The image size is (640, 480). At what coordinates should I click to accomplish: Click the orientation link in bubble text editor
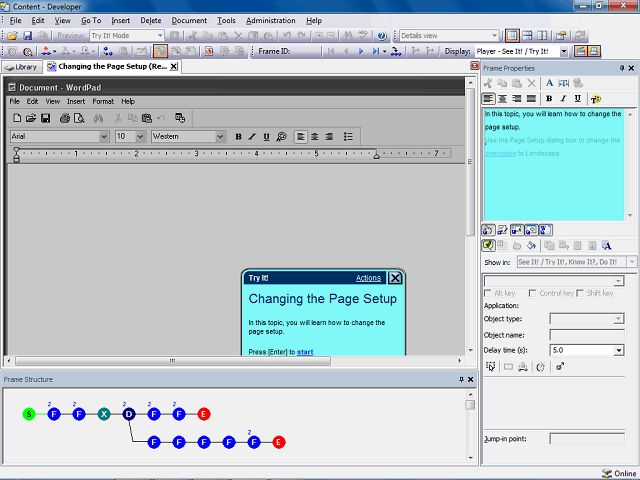[x=501, y=153]
